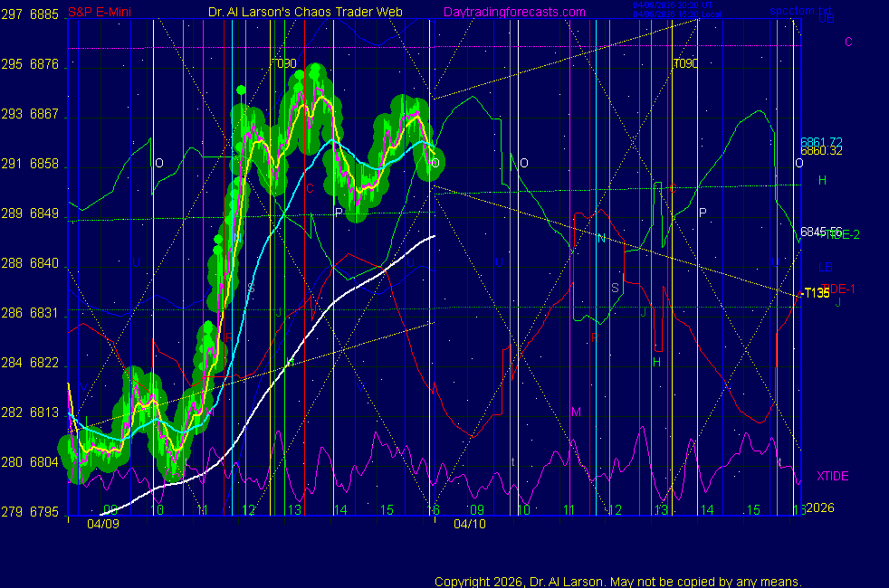889x588 pixels.
Task: Click the T090 marker on the 04/10 session
Action: [x=685, y=64]
